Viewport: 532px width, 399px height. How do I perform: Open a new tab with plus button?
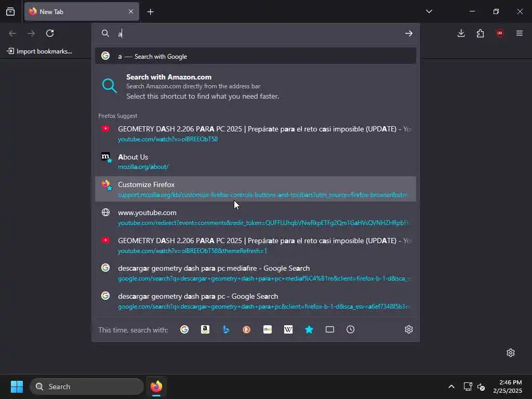point(150,12)
